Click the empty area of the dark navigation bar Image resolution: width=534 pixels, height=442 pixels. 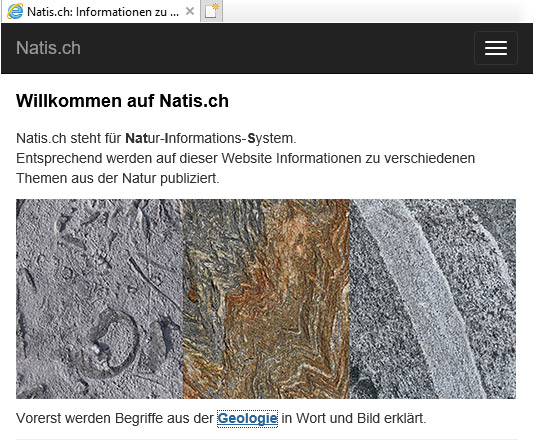pos(272,48)
